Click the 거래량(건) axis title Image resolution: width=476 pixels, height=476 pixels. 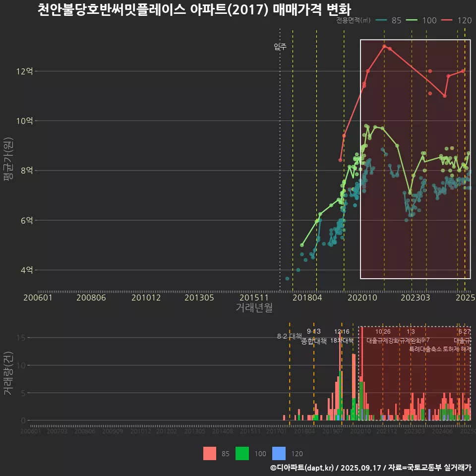[x=8, y=373]
